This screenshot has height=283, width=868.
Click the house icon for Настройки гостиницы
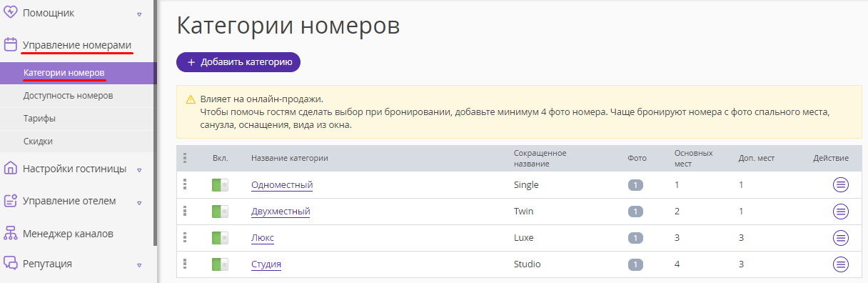(x=11, y=169)
